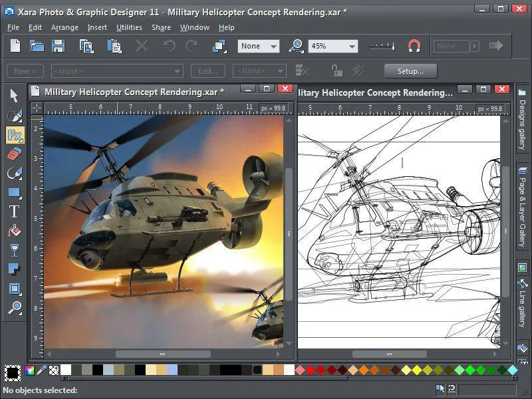Open the Designs gallery tab

(522, 119)
